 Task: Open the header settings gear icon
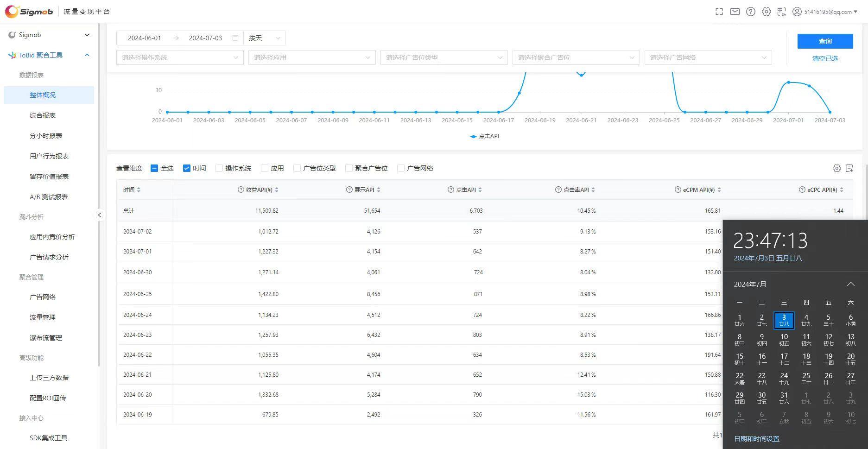coord(766,12)
